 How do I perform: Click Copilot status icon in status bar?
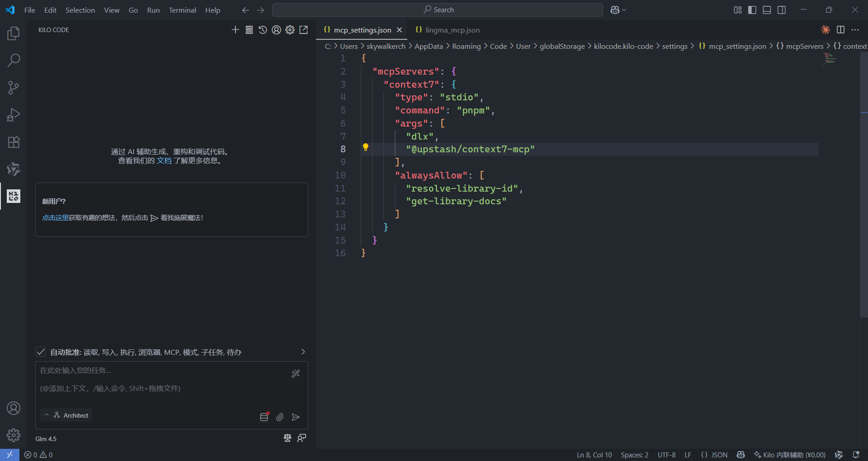(741, 455)
